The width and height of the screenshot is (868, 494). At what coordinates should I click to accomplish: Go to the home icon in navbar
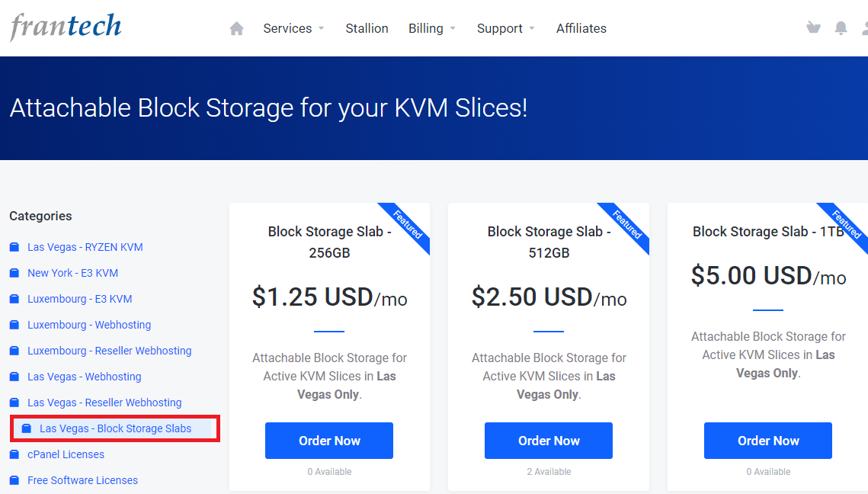[236, 28]
